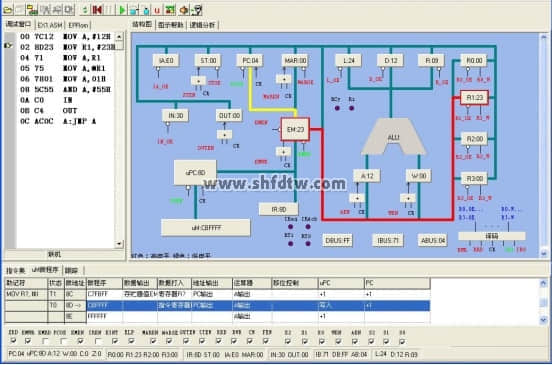This screenshot has width=552, height=365.
Task: Click the cyan single-step icon after play
Action: [134, 10]
